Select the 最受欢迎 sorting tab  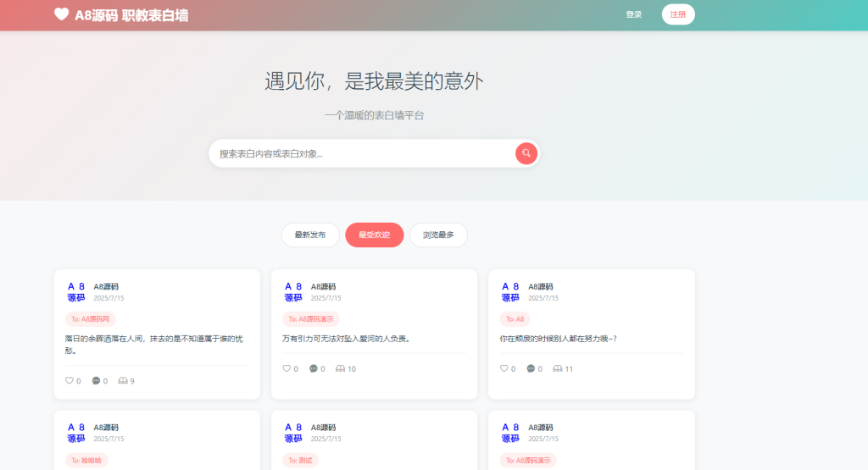[374, 235]
